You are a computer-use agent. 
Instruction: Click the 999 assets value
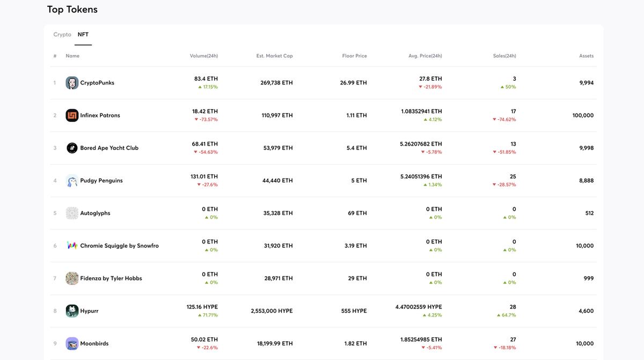click(589, 278)
